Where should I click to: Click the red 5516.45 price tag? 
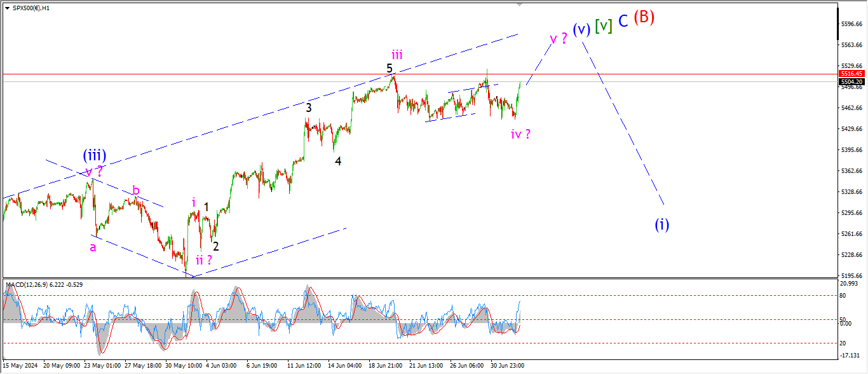(852, 74)
